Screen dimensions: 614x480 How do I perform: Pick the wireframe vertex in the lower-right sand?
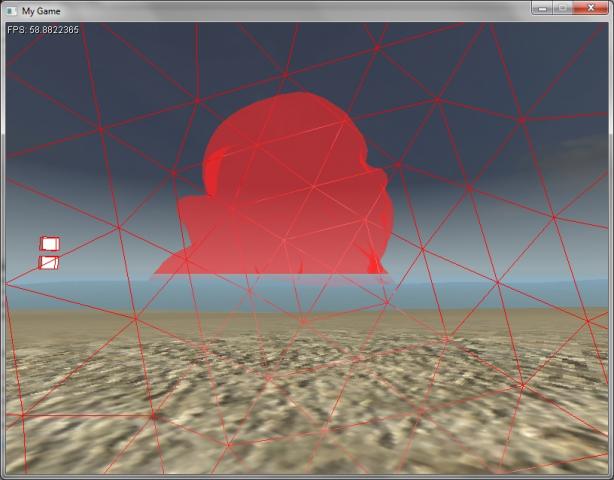point(521,385)
